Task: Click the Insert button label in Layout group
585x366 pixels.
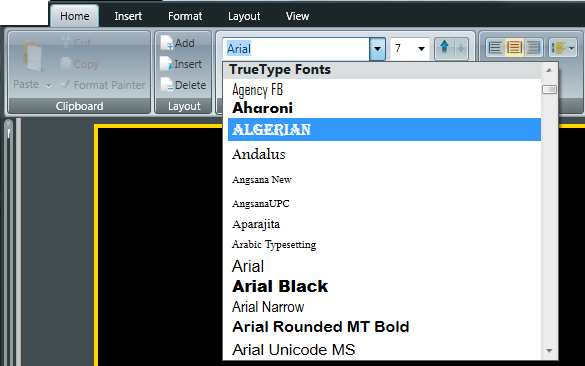Action: (x=188, y=64)
